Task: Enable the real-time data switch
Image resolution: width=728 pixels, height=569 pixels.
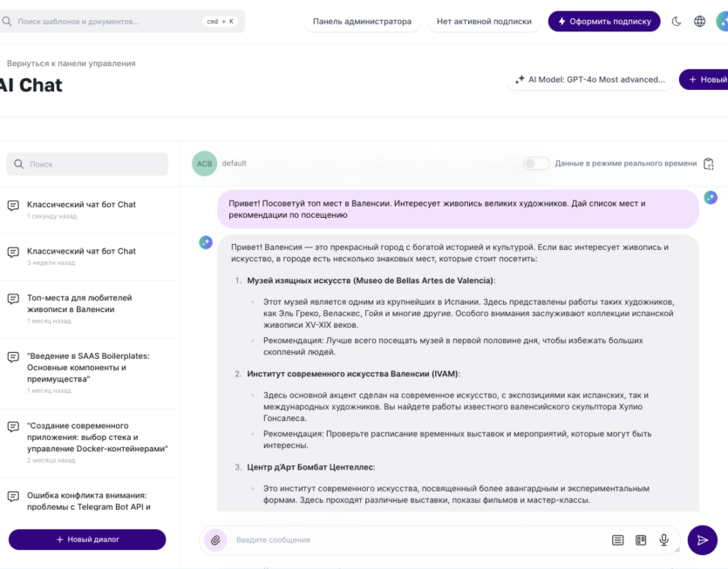Action: 536,164
